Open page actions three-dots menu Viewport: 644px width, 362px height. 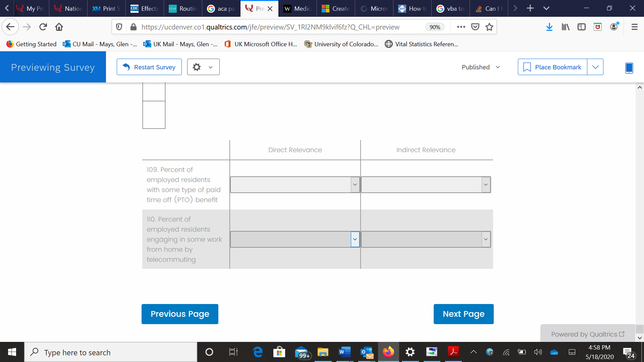click(461, 27)
